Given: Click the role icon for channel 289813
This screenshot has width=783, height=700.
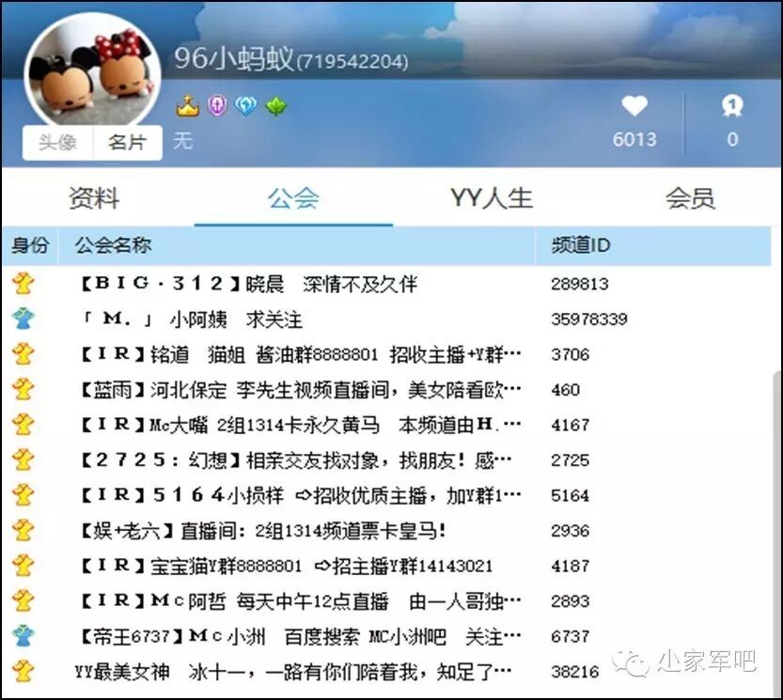Looking at the screenshot, I should [23, 284].
